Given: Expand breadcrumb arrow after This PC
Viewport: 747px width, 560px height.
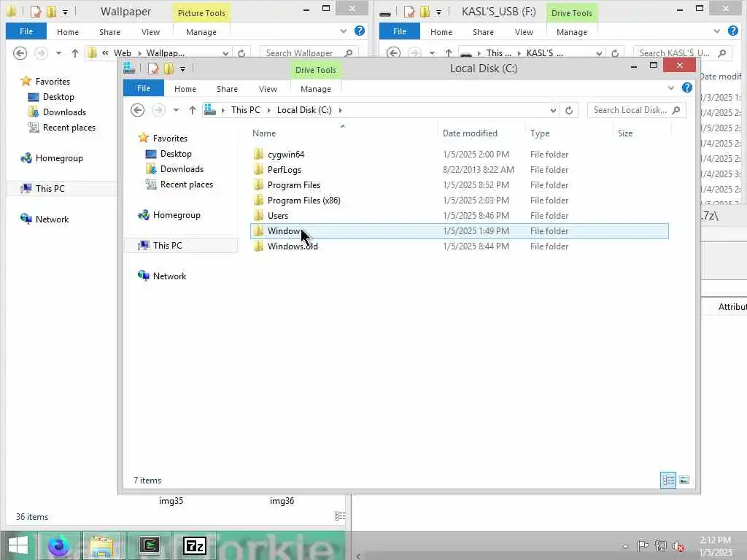Looking at the screenshot, I should [x=268, y=110].
